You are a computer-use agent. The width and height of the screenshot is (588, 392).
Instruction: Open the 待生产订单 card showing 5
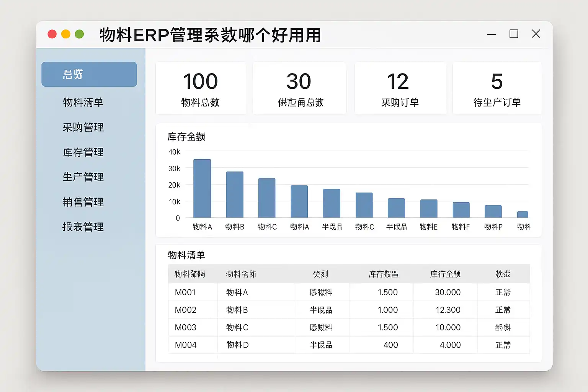pos(497,88)
